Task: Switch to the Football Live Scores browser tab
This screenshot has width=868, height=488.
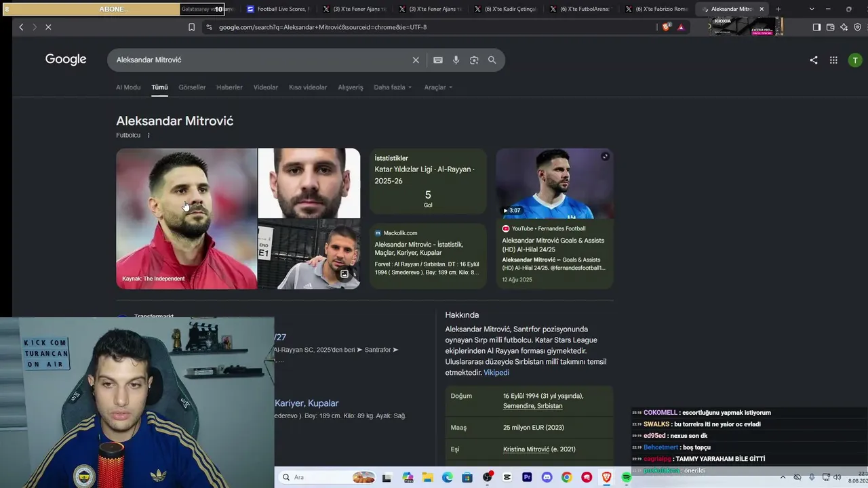Action: (x=277, y=9)
